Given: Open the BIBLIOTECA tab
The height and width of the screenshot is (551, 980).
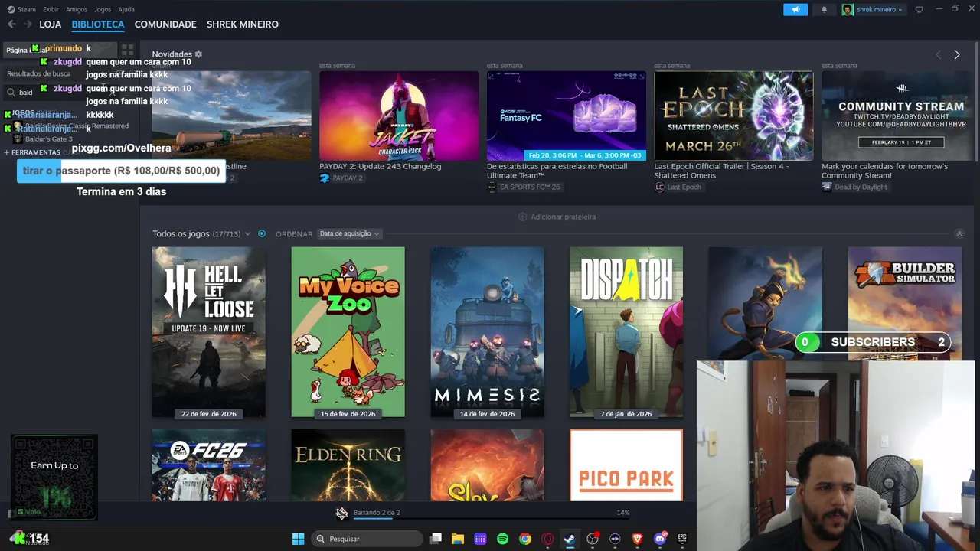Looking at the screenshot, I should click(x=98, y=24).
